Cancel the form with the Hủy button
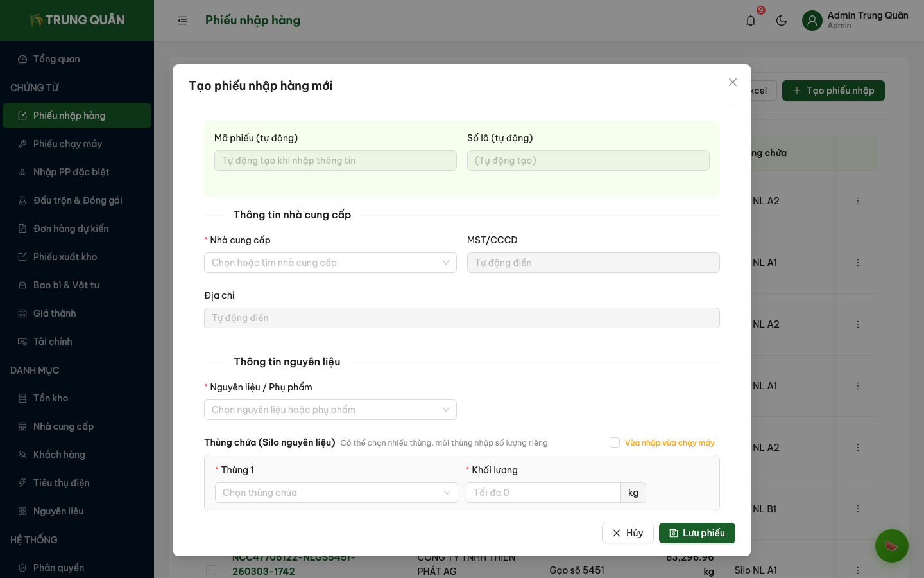 tap(628, 533)
